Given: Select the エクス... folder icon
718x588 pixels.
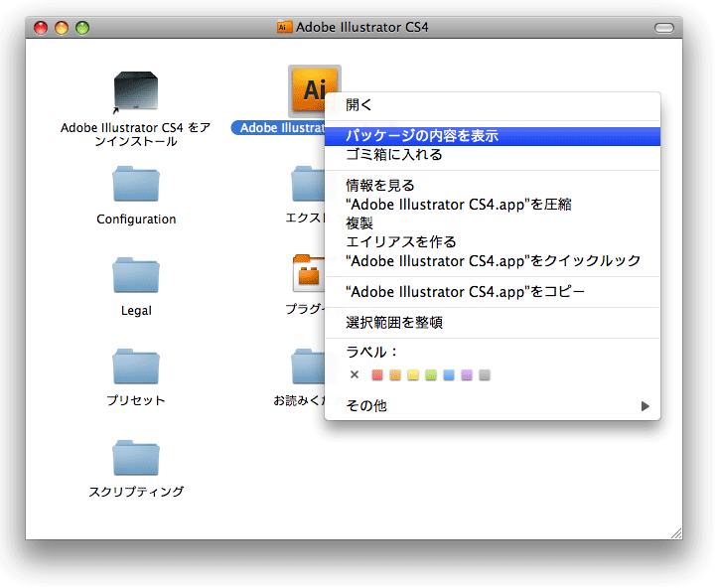Looking at the screenshot, I should (308, 184).
